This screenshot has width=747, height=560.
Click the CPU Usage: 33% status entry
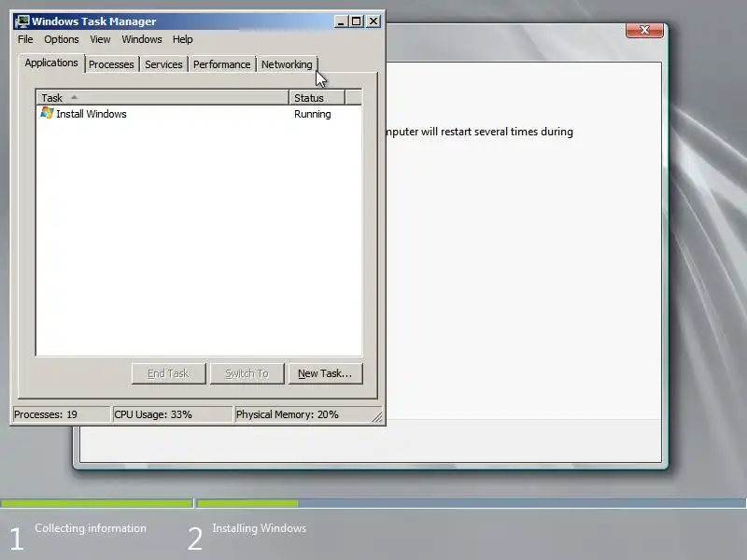click(173, 414)
